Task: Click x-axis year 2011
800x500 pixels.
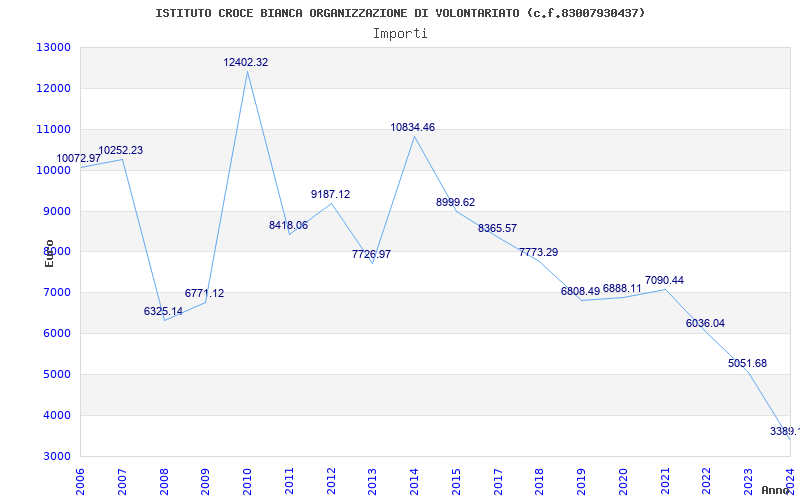Action: pos(289,481)
